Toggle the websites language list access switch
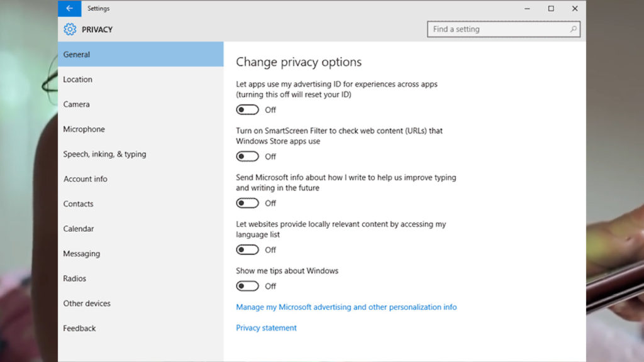 point(247,250)
